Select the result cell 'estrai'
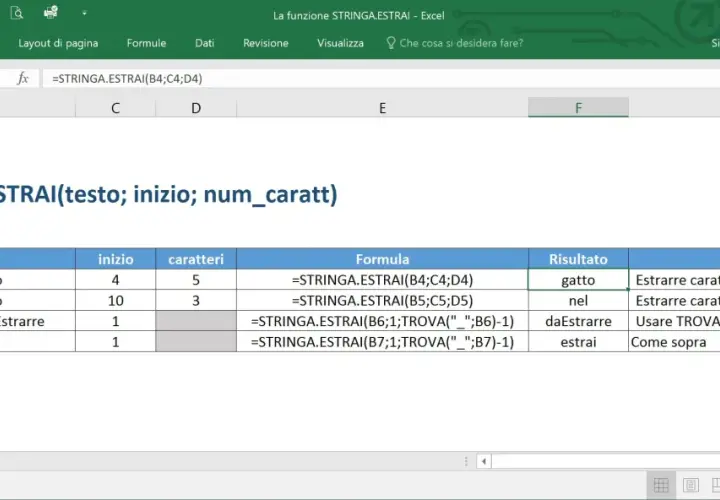Image resolution: width=720 pixels, height=500 pixels. 578,342
